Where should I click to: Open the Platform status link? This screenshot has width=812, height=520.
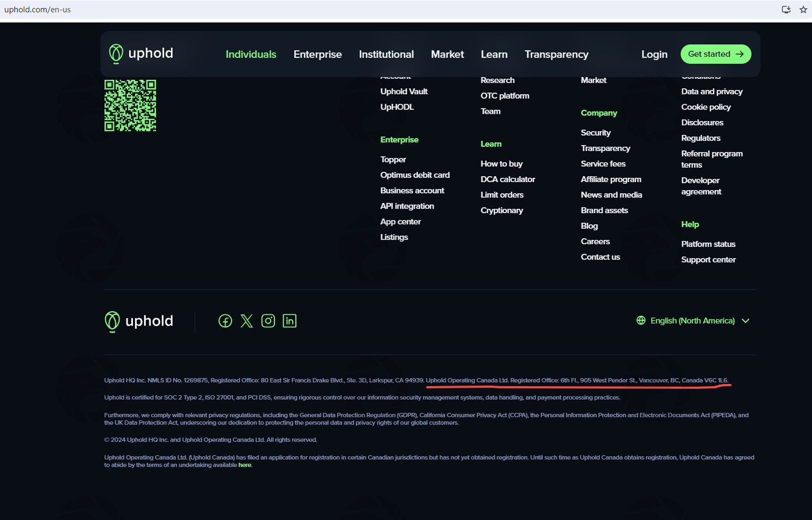point(708,244)
